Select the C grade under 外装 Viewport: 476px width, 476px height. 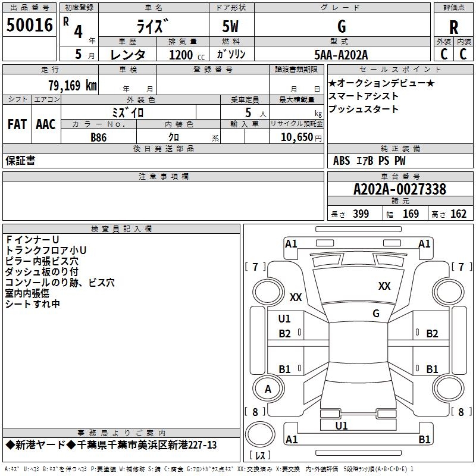[444, 54]
